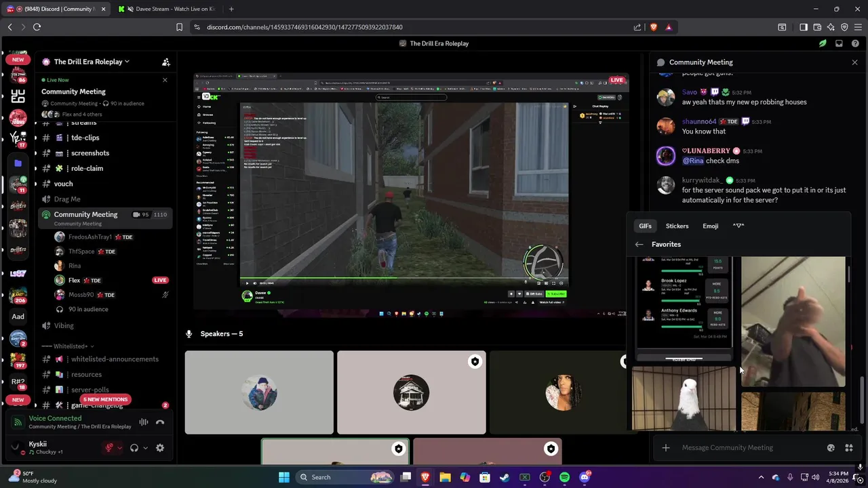Click shaunno64 username in chat

[x=699, y=121]
